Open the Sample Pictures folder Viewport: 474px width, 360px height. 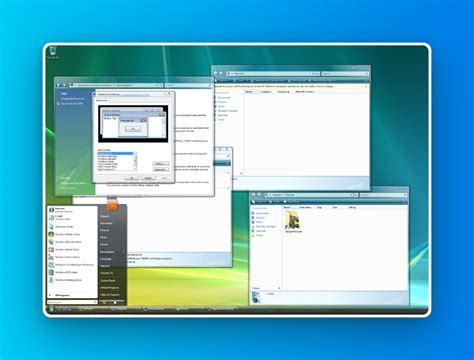293,223
